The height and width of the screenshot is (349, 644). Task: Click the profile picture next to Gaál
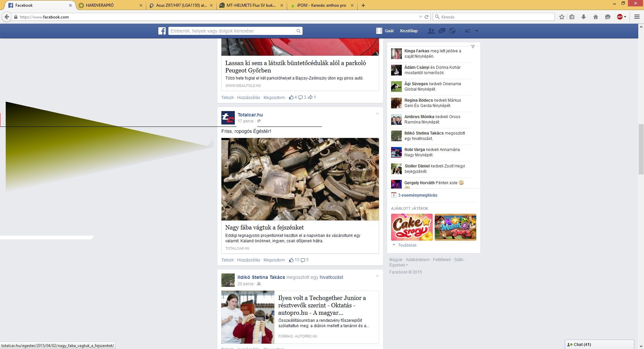click(379, 31)
